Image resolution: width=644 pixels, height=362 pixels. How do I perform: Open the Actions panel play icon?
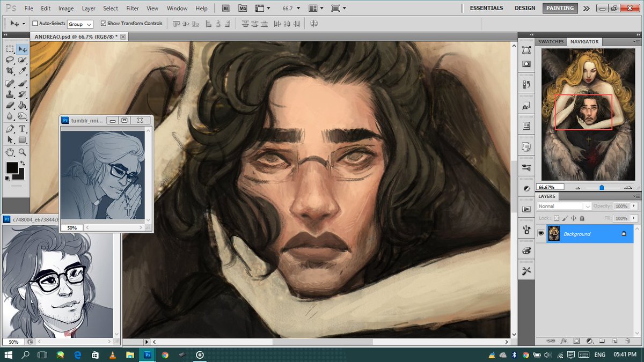pyautogui.click(x=526, y=209)
